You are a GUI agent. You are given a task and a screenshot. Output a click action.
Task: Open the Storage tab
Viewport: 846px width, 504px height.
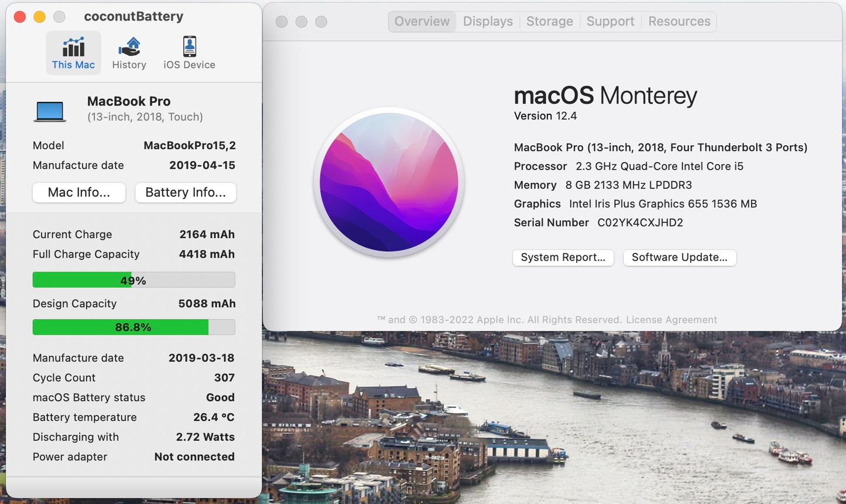549,22
